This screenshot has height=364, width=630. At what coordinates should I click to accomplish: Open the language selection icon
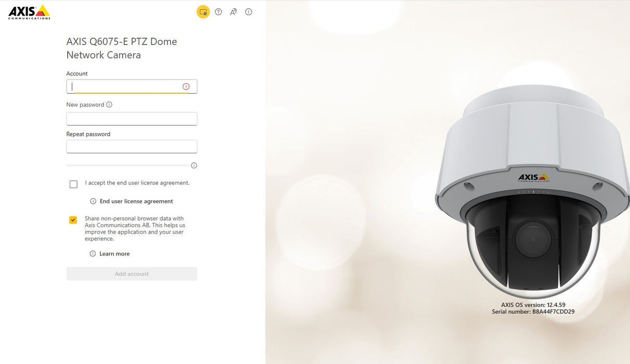(x=234, y=12)
